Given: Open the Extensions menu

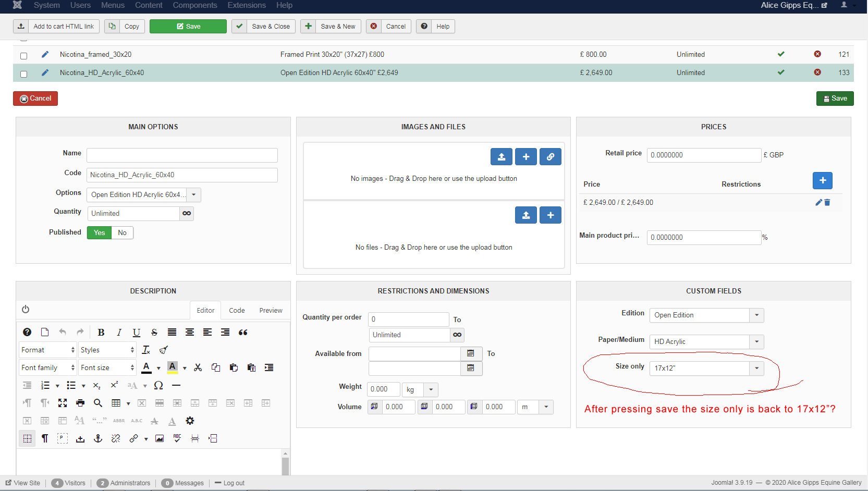Looking at the screenshot, I should click(x=247, y=5).
